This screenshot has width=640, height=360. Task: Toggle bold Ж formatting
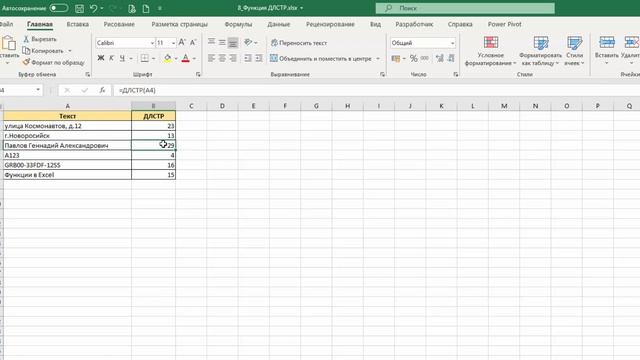click(100, 58)
